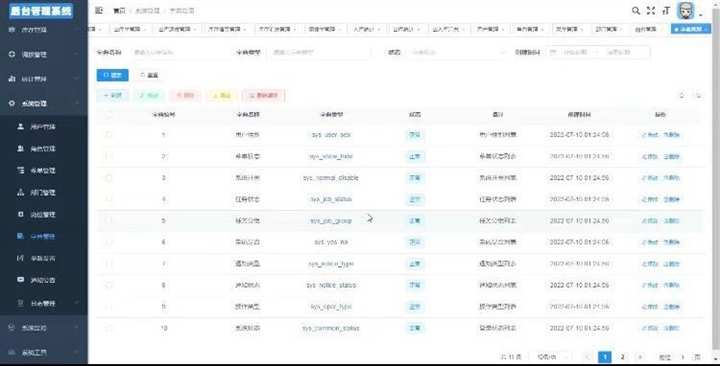Check the box for row sys_yes_no
720x366 pixels.
click(109, 242)
